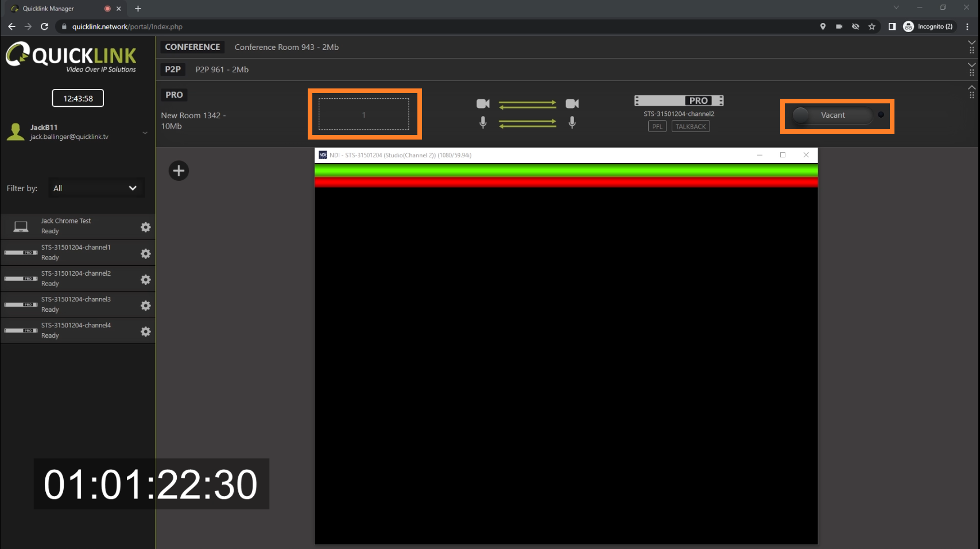Select STS-31501204-channel4 in device list
Screen dimensions: 980x549
tap(76, 331)
